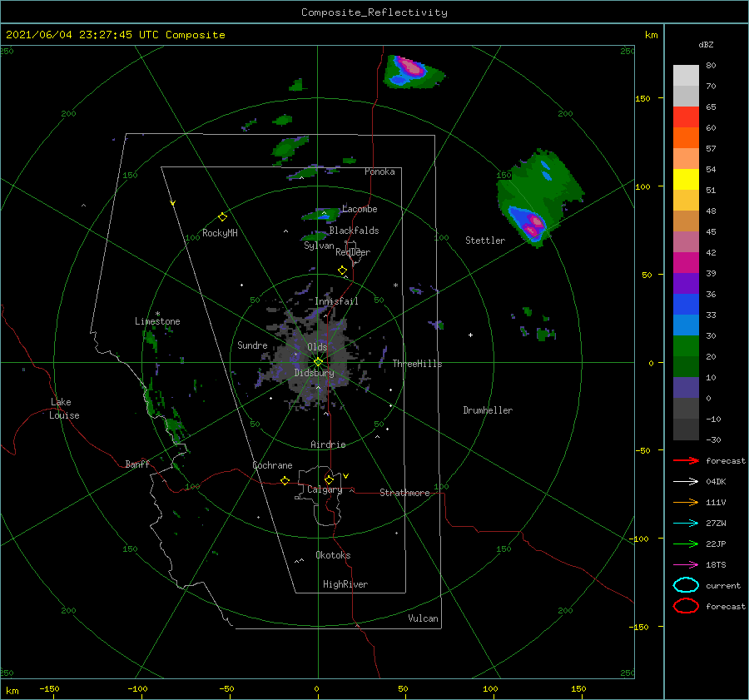Click the small blue echo near Lacombe
The image size is (749, 700).
(x=325, y=217)
